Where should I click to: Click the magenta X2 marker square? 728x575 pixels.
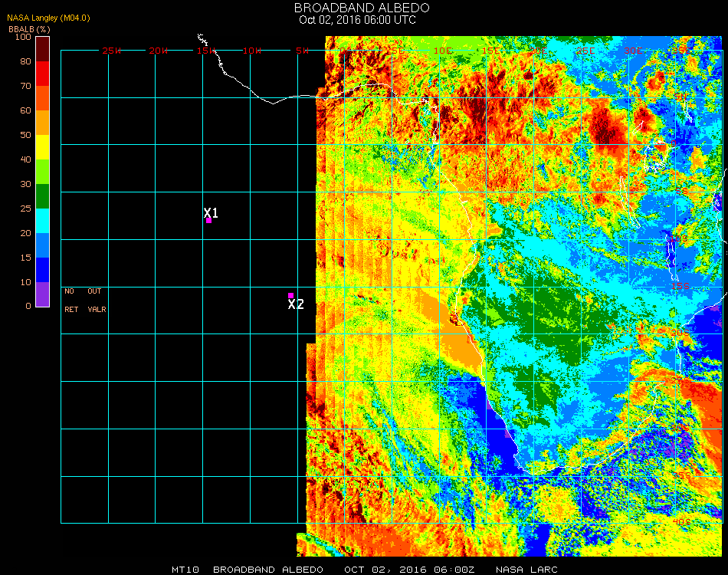click(x=290, y=295)
